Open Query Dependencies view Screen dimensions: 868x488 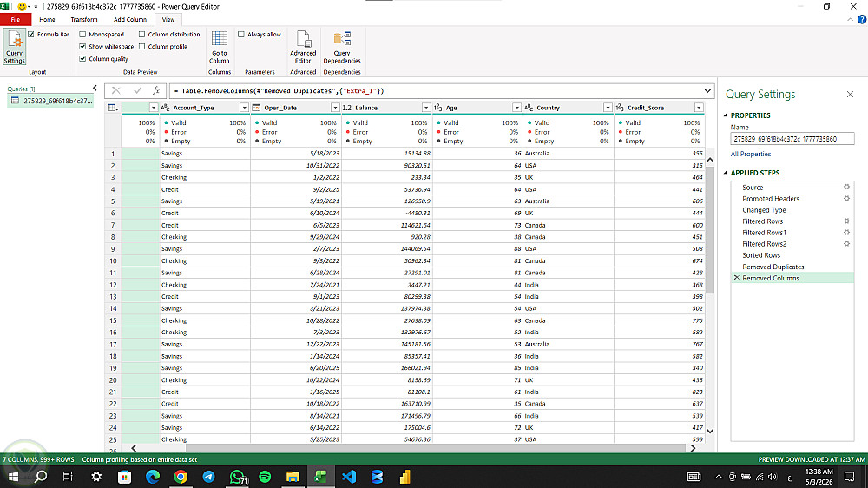pos(341,48)
